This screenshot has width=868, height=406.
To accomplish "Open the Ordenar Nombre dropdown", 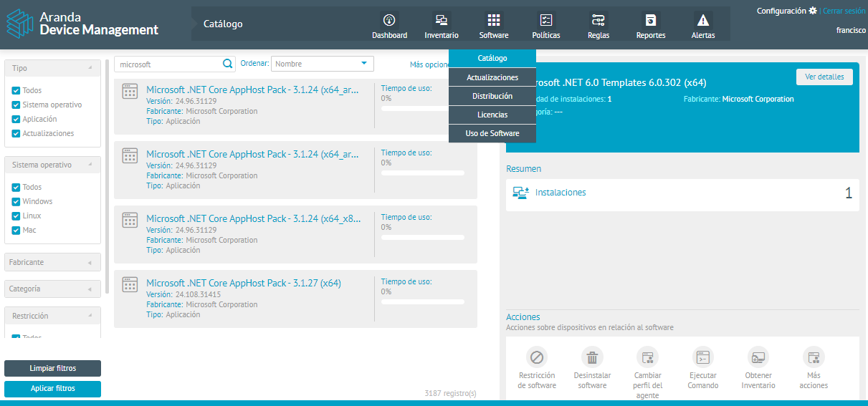I will coord(323,64).
